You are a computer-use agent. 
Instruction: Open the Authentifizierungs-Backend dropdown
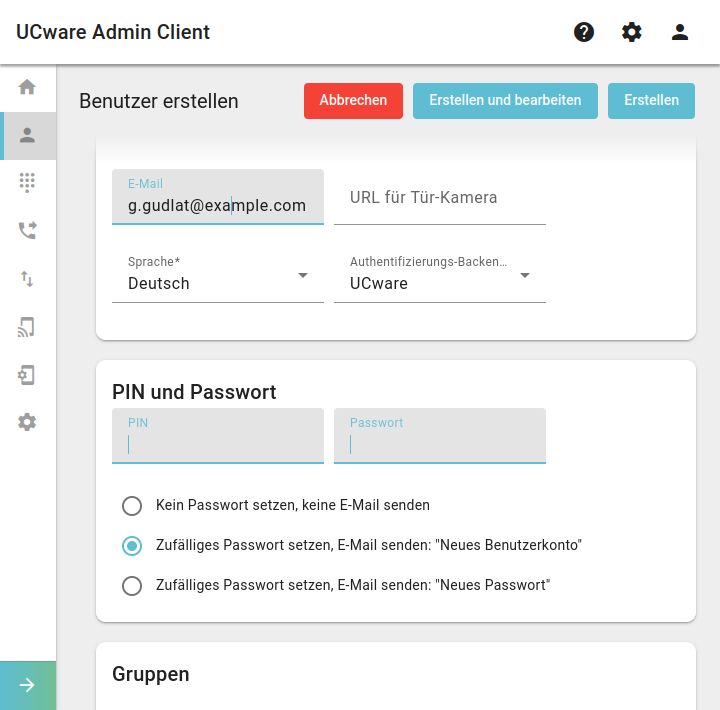[439, 276]
